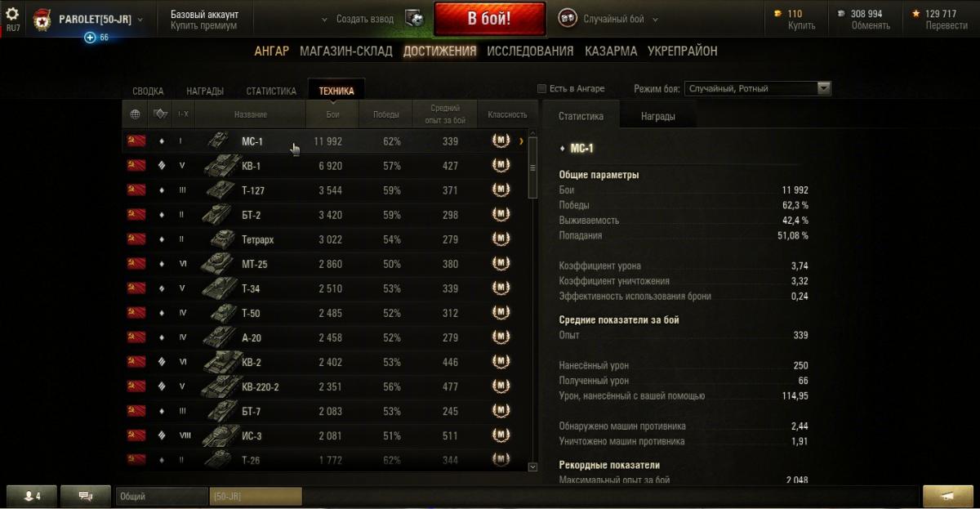Select the КВ-220-2 tank row
980x509 pixels.
point(326,386)
